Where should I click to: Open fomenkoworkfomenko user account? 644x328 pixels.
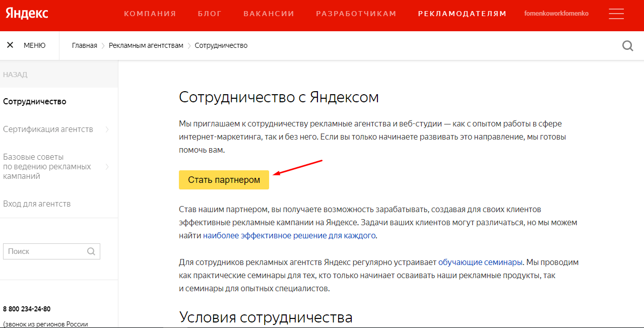pyautogui.click(x=556, y=14)
